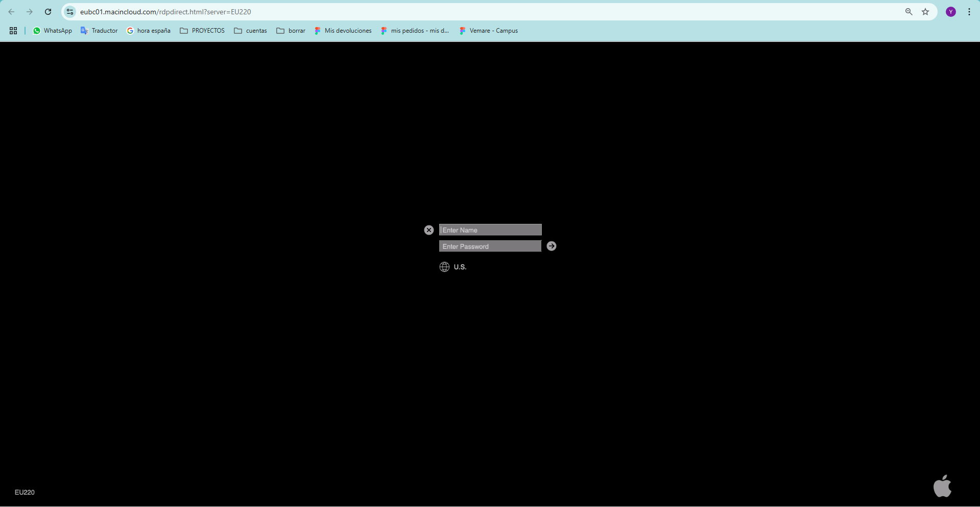Open Chrome's three-dot menu

(x=969, y=12)
